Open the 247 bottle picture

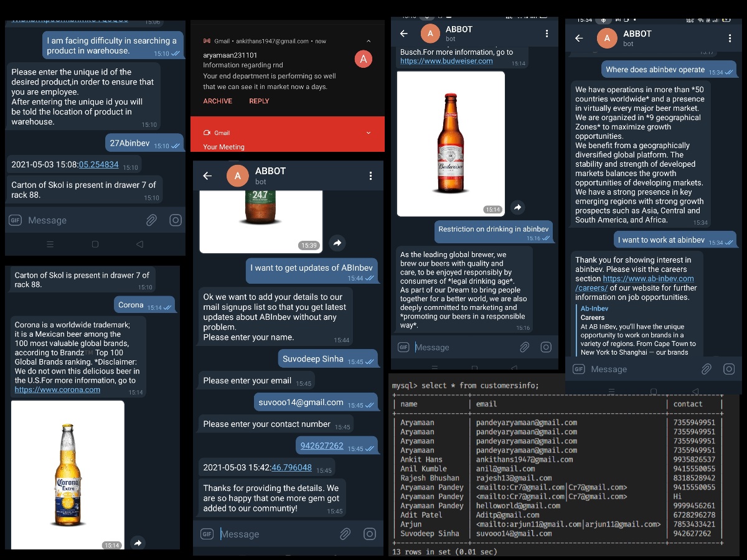tap(261, 222)
